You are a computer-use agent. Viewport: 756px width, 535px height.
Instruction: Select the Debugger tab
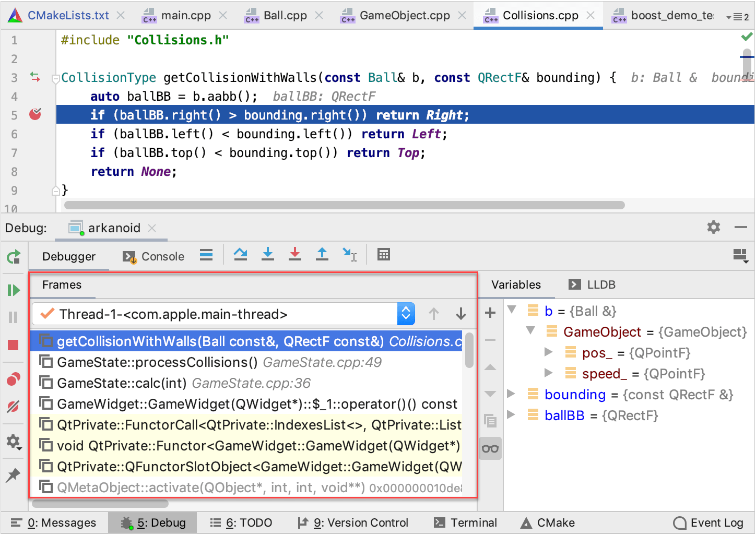69,256
